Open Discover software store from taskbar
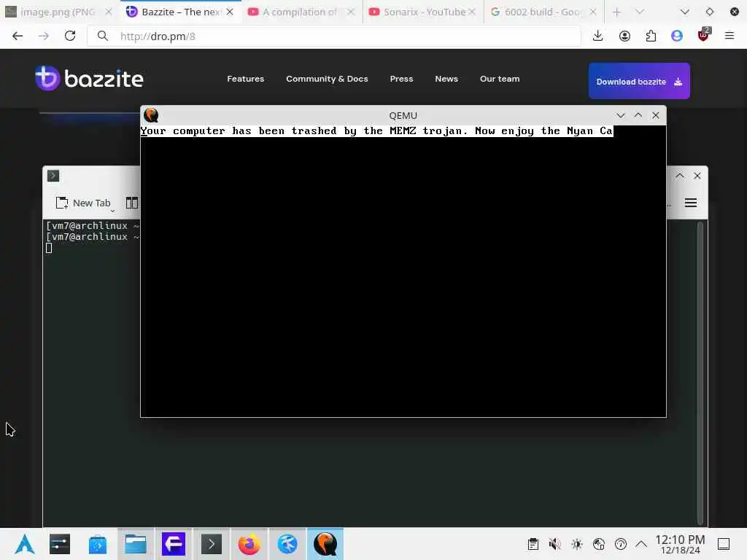The image size is (747, 560). 98,544
